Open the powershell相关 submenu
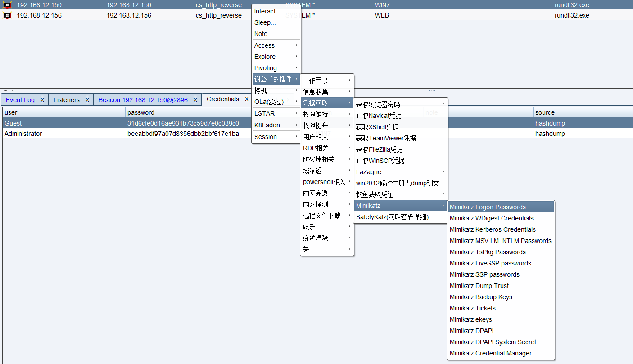This screenshot has width=633, height=364. click(x=327, y=182)
